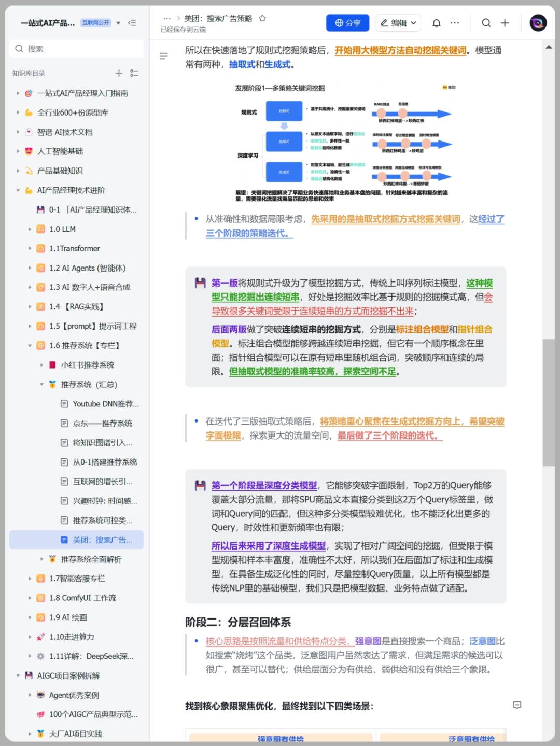Screen dimensions: 560x746
Task: Open the 1.8 ComfyUI 工作流 folder
Action: point(82,598)
